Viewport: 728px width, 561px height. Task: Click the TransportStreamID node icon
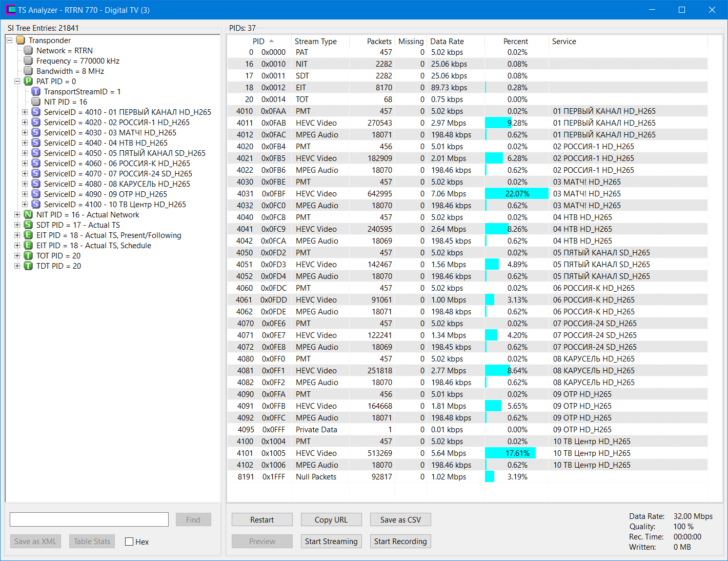36,92
